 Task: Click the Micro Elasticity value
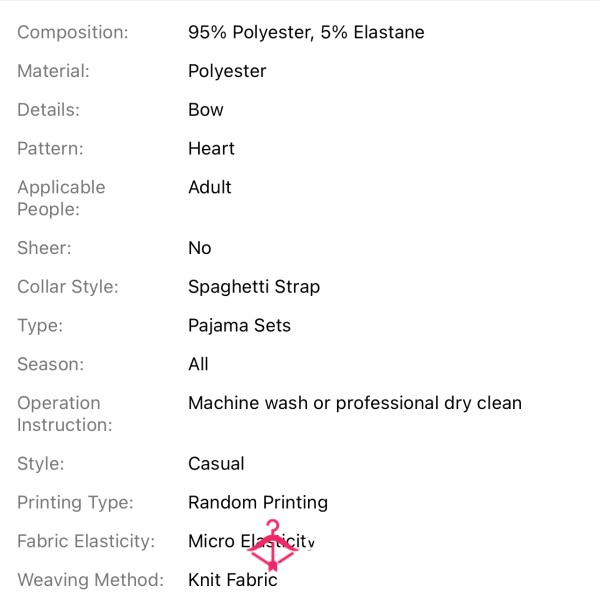click(252, 541)
